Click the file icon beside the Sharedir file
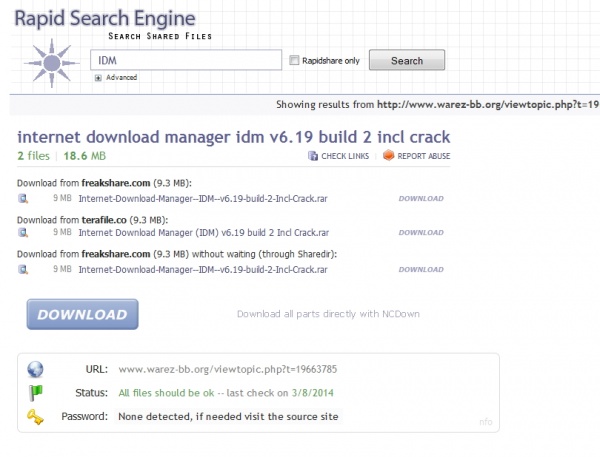 22,269
